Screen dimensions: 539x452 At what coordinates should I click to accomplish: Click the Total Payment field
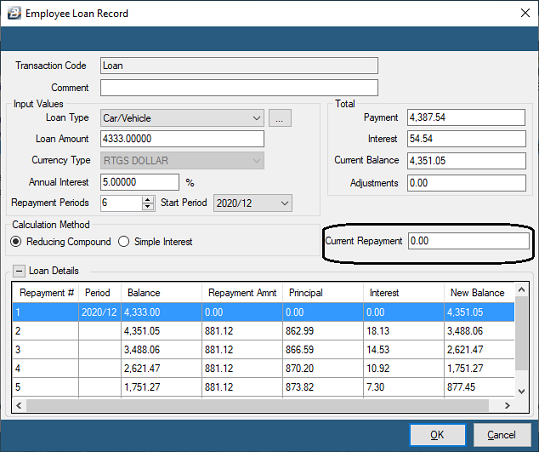(466, 118)
